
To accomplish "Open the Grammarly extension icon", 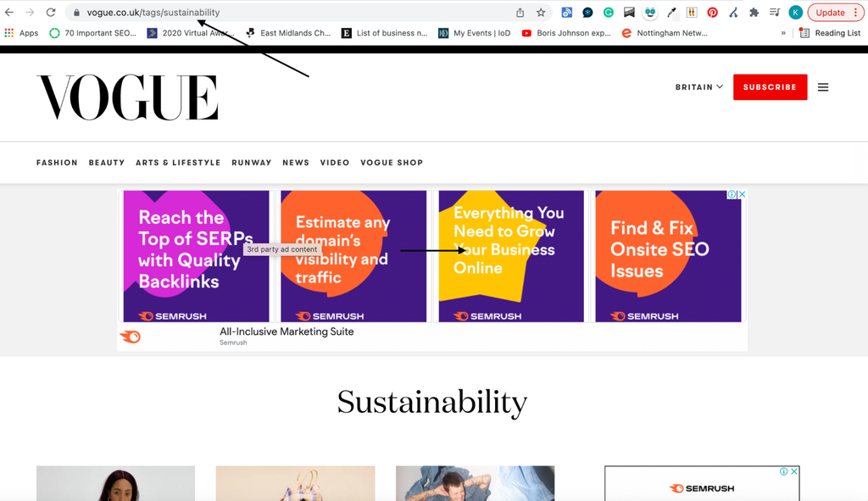I will pos(609,13).
